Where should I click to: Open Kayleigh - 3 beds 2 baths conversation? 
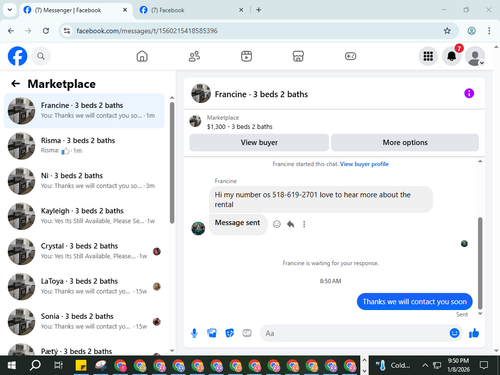tap(84, 216)
